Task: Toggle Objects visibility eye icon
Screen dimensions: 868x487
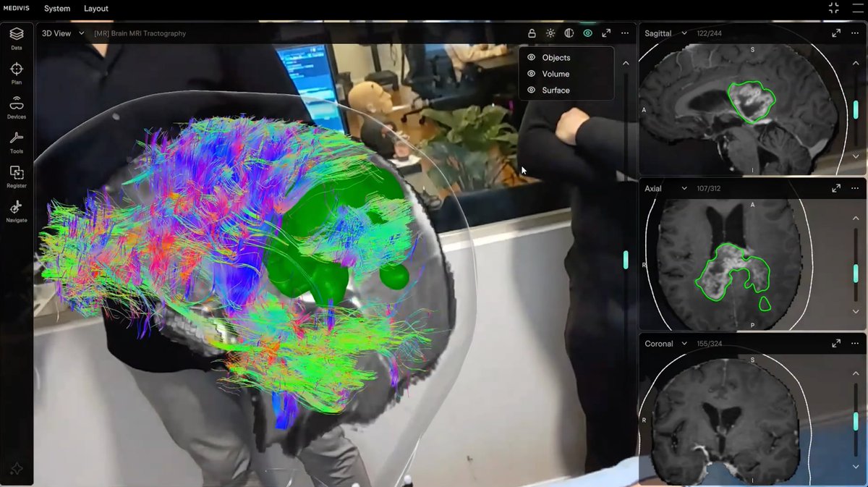Action: tap(531, 57)
